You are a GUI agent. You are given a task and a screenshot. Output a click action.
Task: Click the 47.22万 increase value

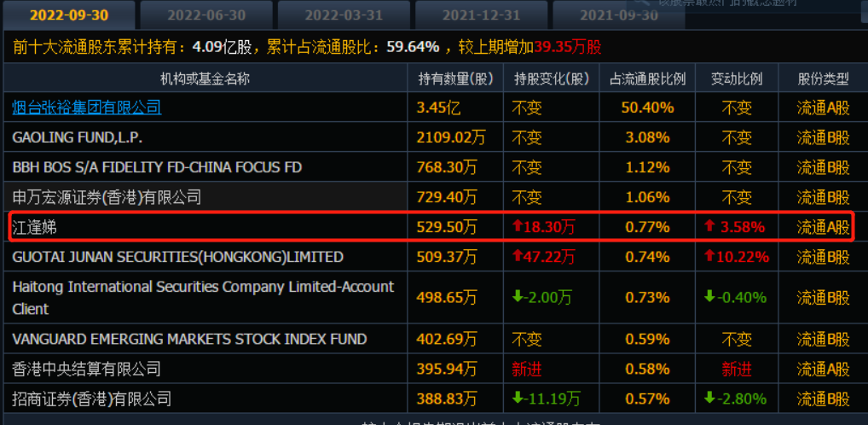point(544,257)
